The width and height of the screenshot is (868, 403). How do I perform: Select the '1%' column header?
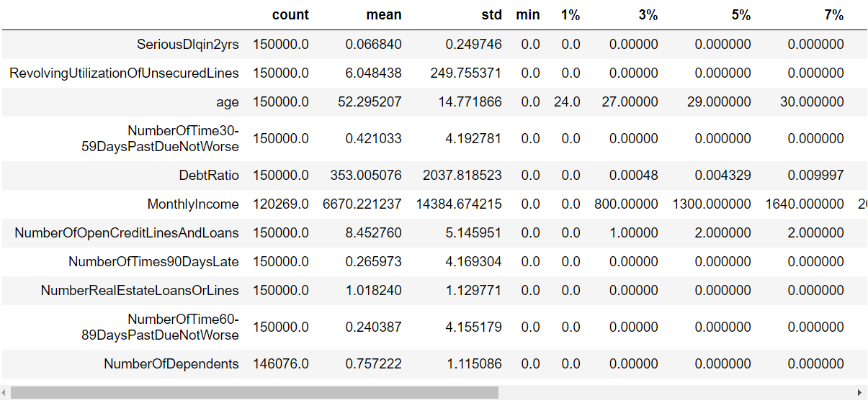pyautogui.click(x=571, y=14)
